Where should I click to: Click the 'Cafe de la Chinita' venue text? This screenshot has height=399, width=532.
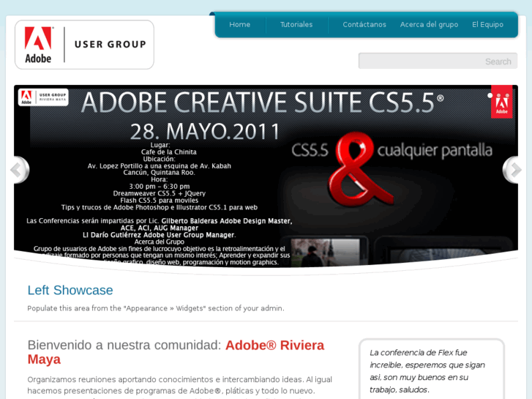[x=169, y=152]
